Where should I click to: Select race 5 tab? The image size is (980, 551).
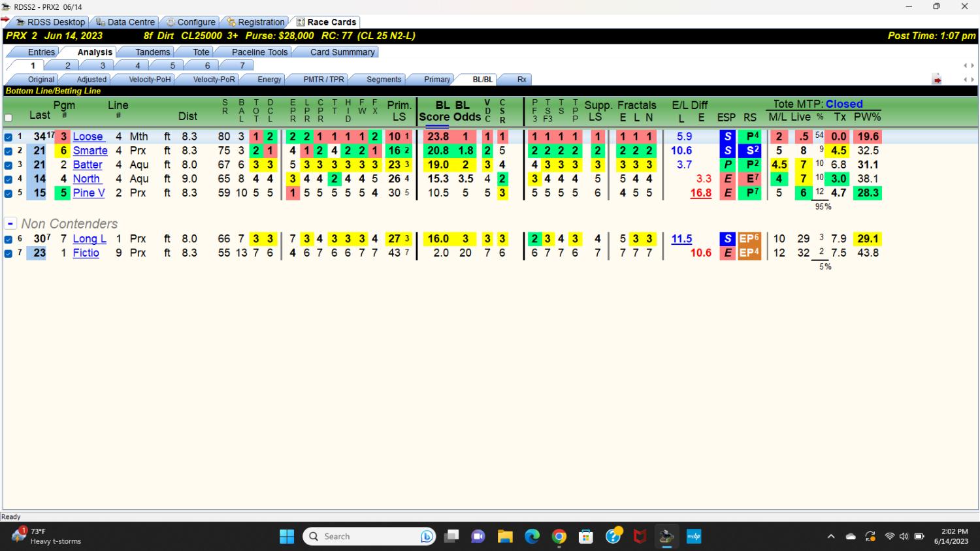(172, 65)
